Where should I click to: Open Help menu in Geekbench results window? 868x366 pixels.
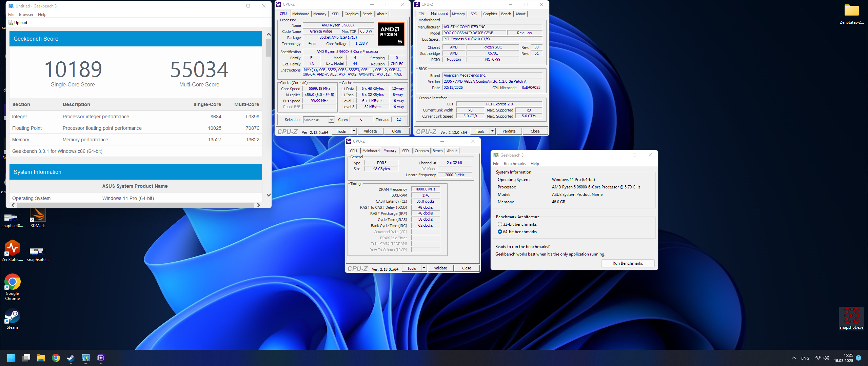click(x=42, y=15)
